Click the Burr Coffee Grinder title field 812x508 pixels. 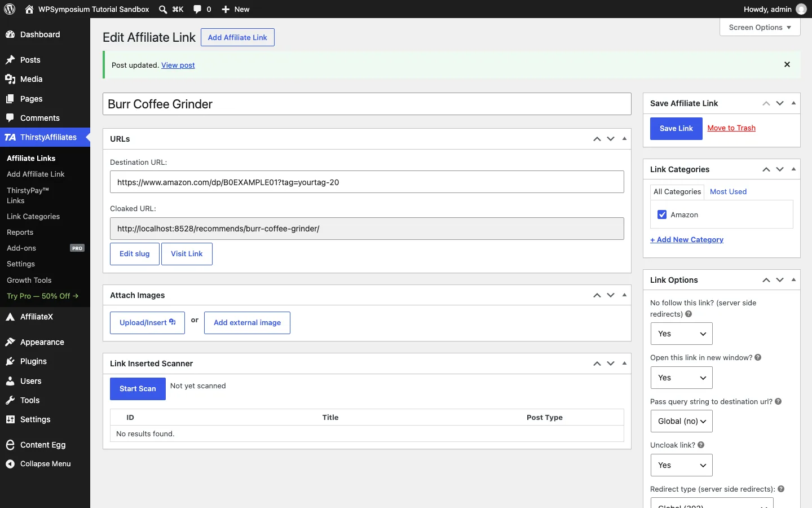(367, 104)
